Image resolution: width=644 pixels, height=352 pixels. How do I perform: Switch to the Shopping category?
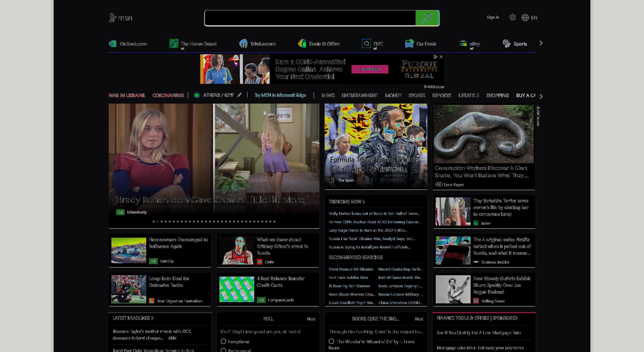click(497, 96)
